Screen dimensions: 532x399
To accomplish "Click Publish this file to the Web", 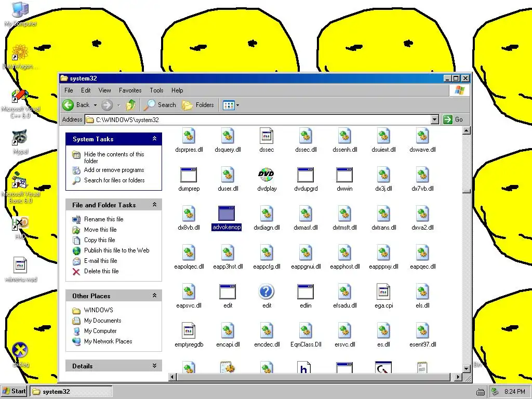I will pos(116,250).
